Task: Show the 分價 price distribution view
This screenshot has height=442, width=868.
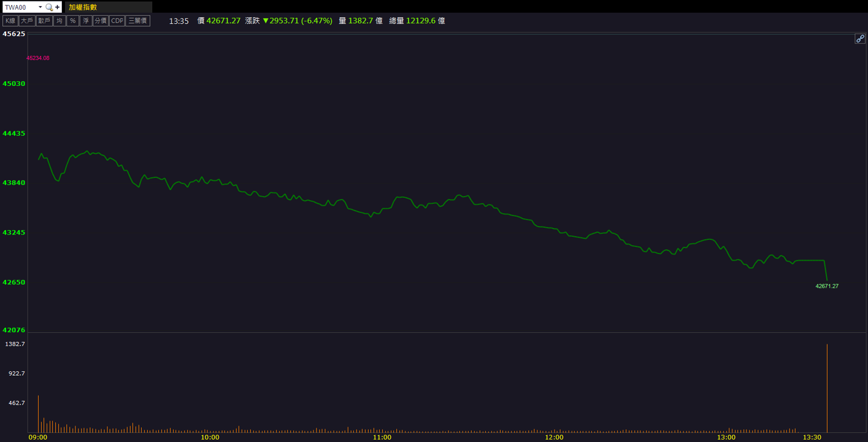Action: [101, 21]
